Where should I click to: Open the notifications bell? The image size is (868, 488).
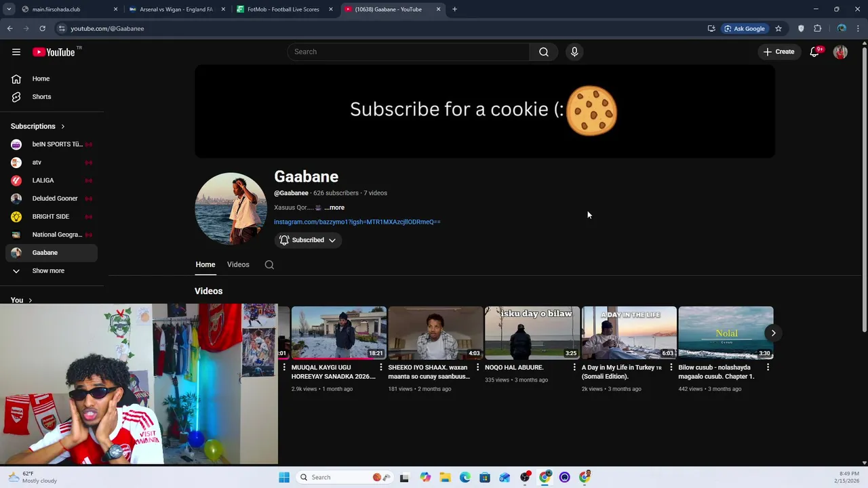point(815,52)
